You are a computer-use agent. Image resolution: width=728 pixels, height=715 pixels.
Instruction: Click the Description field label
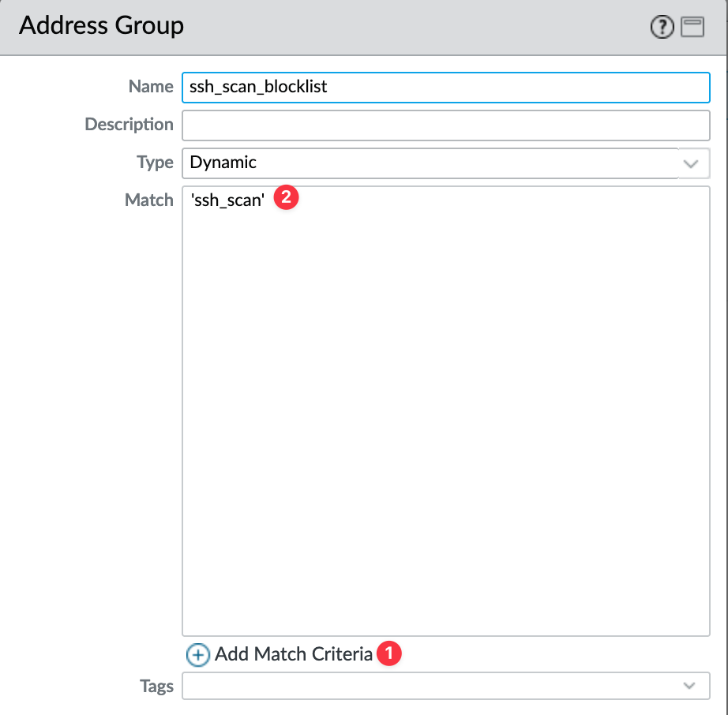(129, 125)
